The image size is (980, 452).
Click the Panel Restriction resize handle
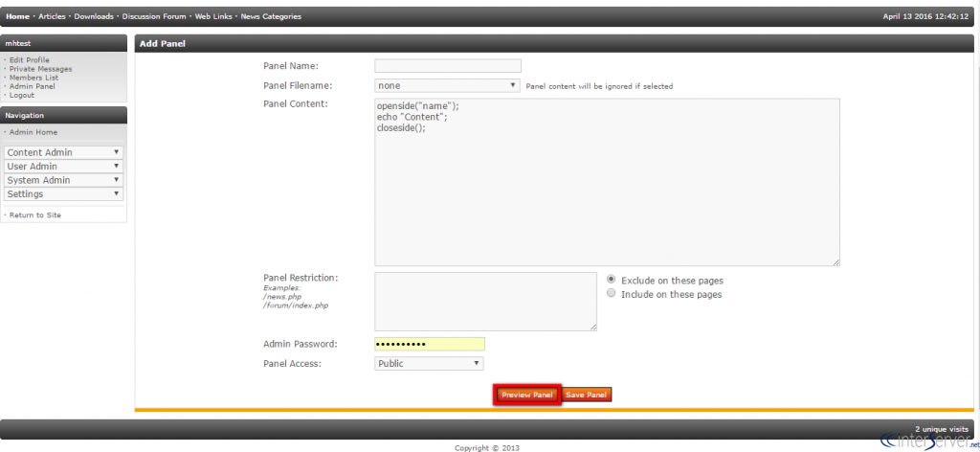click(x=593, y=327)
